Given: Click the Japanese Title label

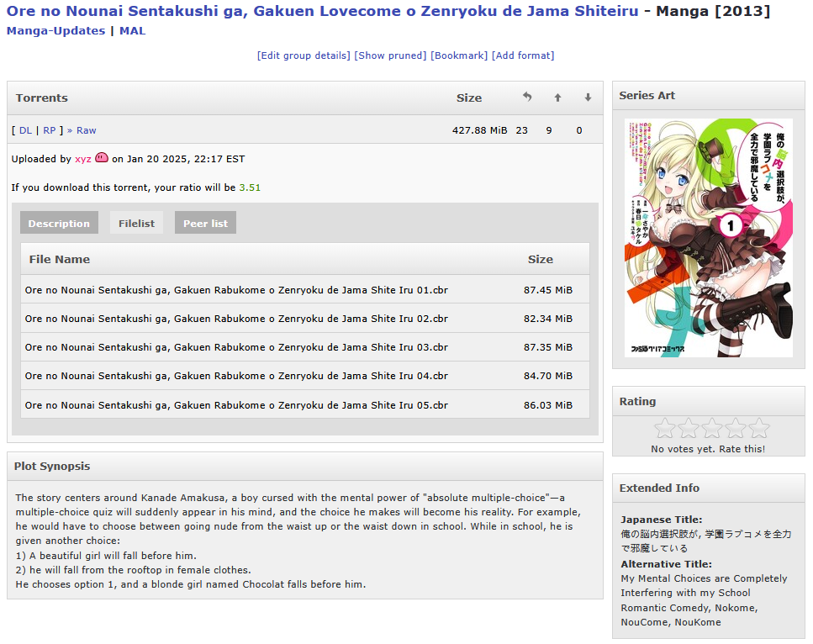Looking at the screenshot, I should [x=662, y=520].
